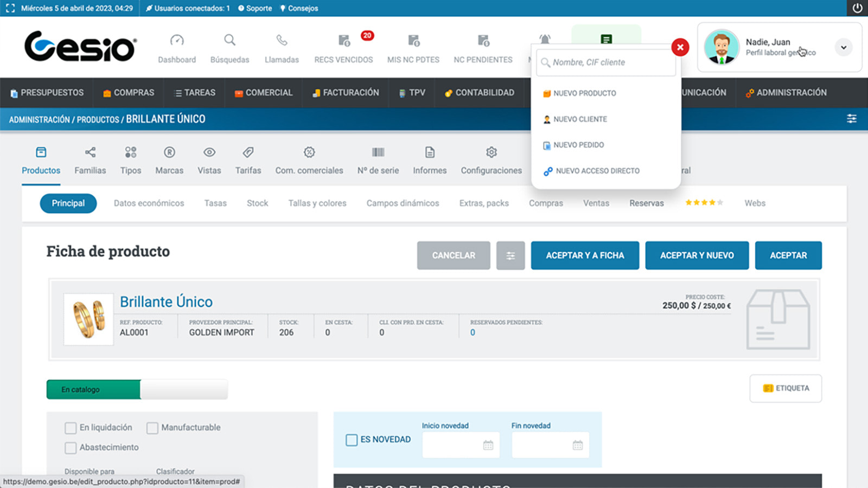
Task: Switch to Extras, packs tab
Action: [484, 203]
